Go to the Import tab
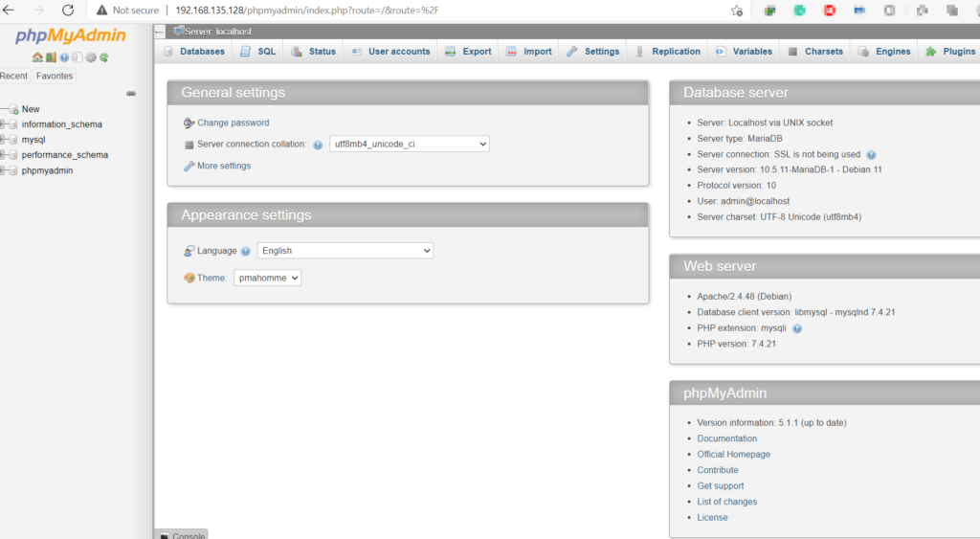The image size is (980, 539). click(528, 52)
